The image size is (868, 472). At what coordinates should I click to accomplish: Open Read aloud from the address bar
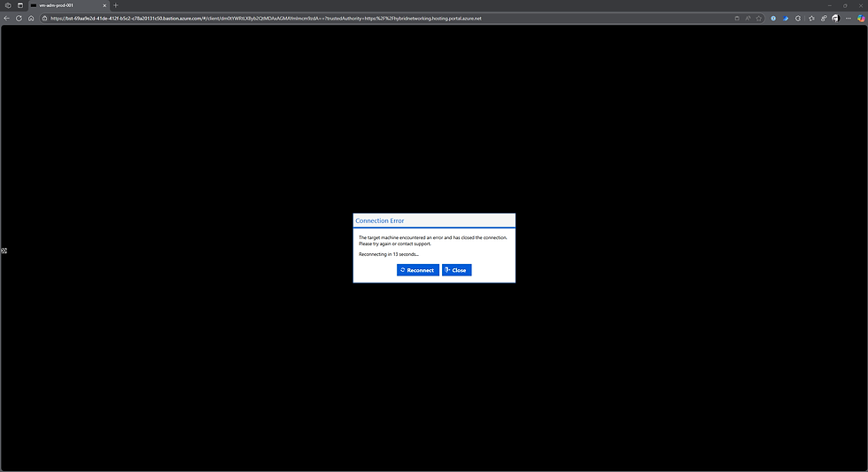coord(748,19)
